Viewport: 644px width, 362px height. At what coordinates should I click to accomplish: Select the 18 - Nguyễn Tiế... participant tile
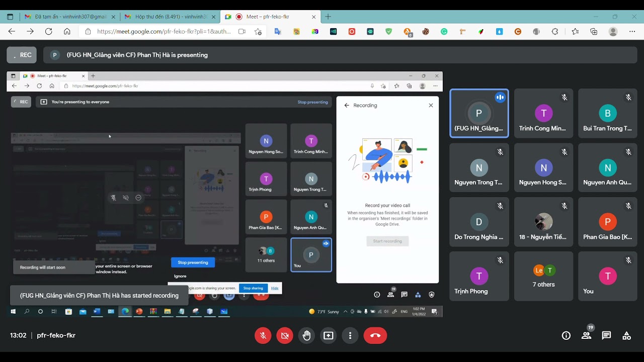click(x=543, y=222)
